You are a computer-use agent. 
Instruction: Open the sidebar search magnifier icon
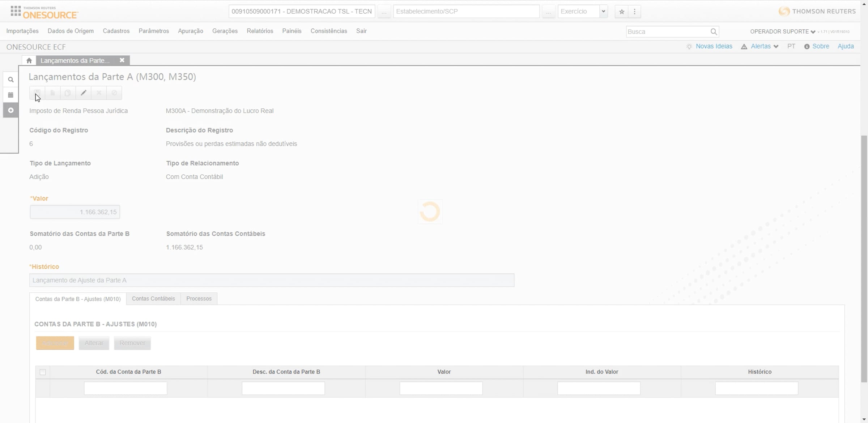point(11,80)
